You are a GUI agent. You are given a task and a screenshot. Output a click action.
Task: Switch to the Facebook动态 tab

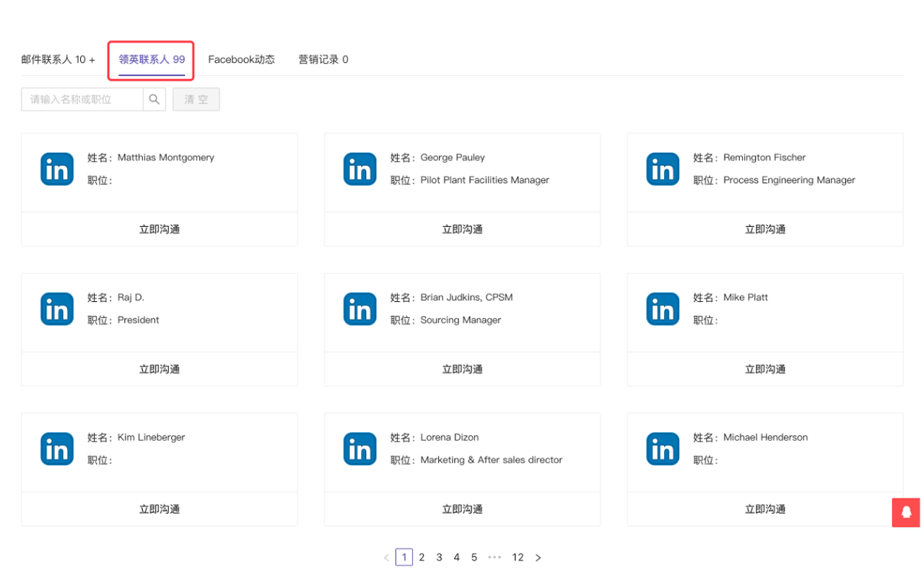(x=241, y=59)
